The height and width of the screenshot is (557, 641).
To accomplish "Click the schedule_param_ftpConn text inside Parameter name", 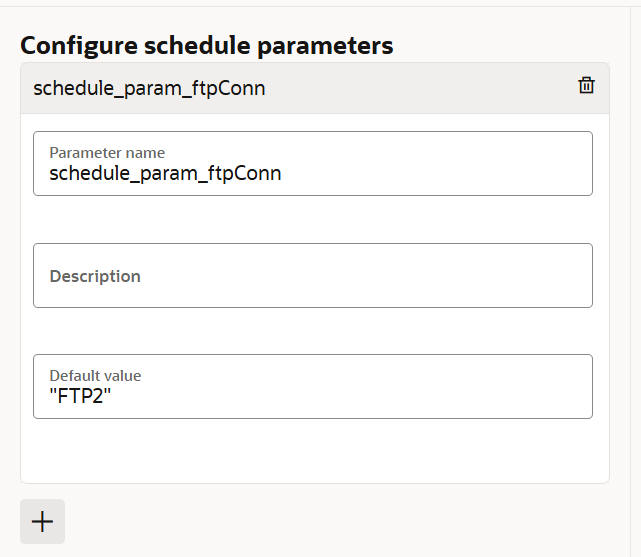I will (x=165, y=173).
